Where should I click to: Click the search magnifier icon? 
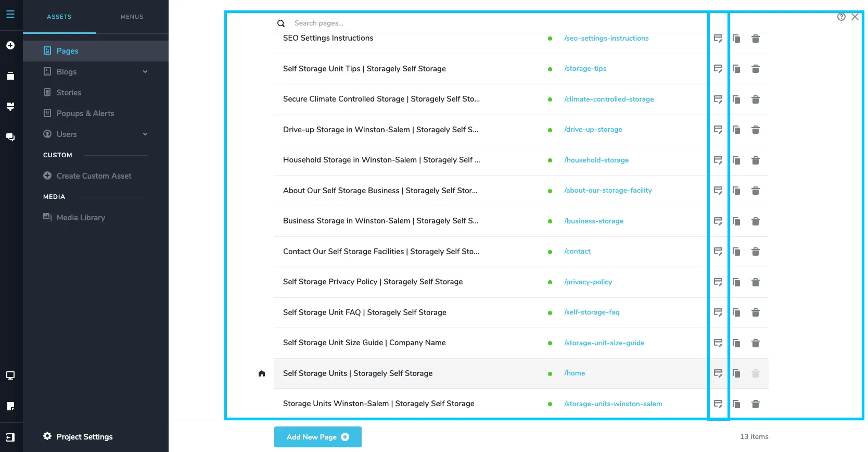click(281, 23)
